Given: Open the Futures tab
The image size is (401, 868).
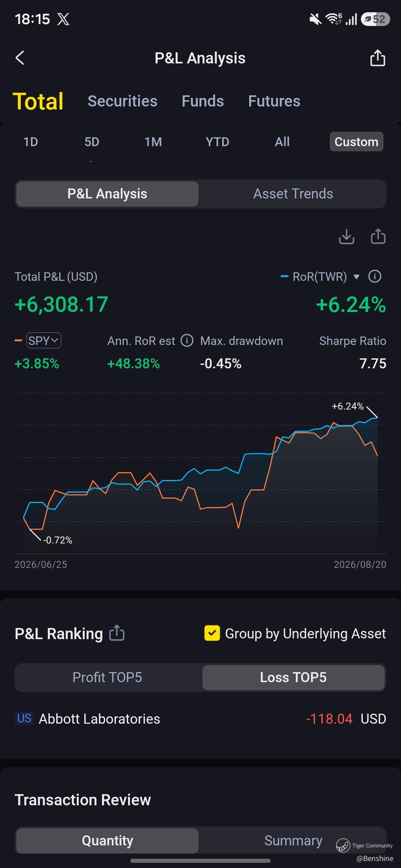Looking at the screenshot, I should click(x=274, y=101).
